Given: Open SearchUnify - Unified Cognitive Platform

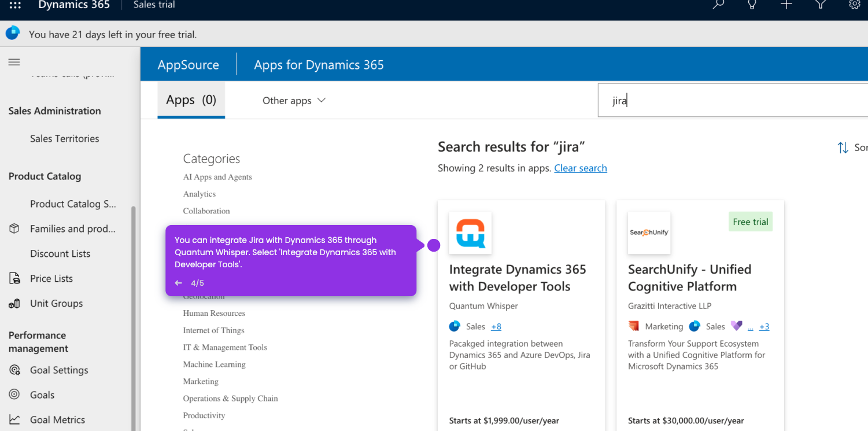Looking at the screenshot, I should coord(689,278).
